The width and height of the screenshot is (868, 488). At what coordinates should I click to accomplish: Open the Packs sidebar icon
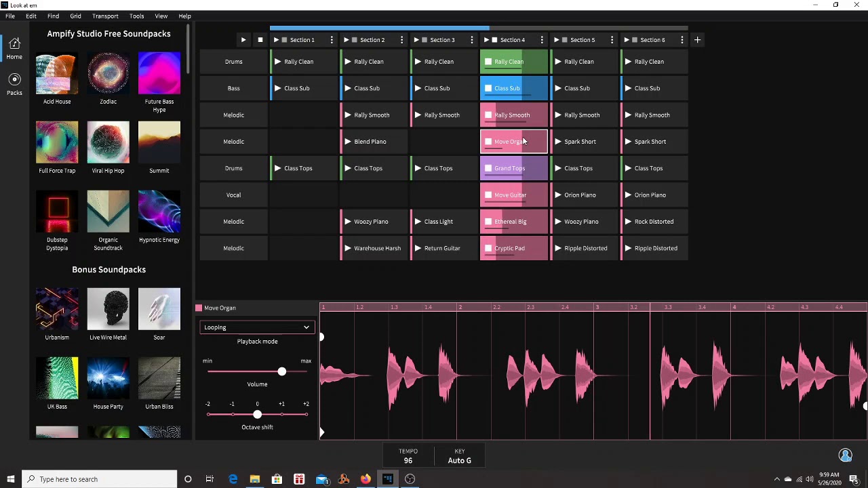[14, 84]
